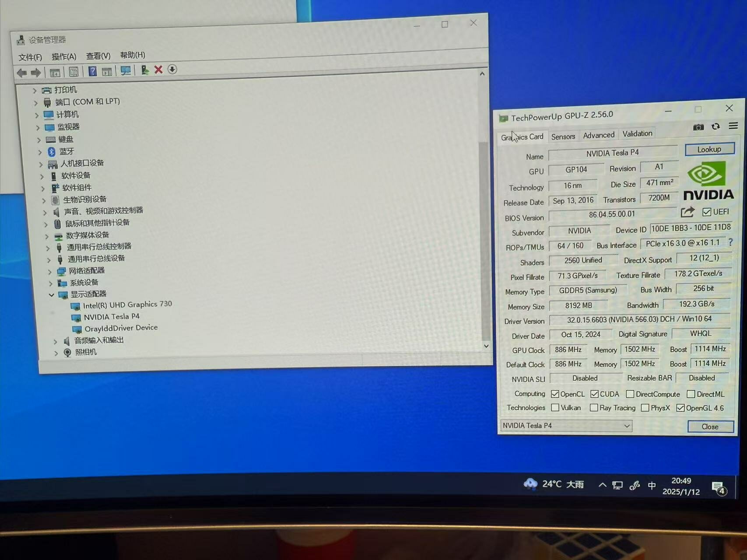This screenshot has width=747, height=560.
Task: Click the Name field NVIDIA Tesla P4
Action: point(613,153)
